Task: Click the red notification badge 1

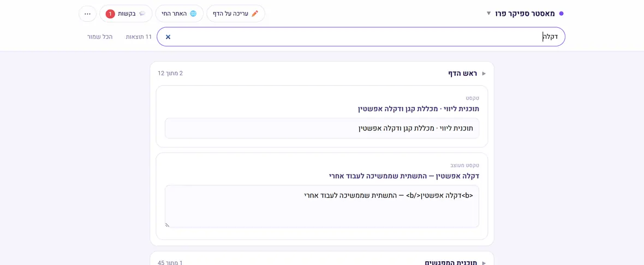Action: point(110,14)
